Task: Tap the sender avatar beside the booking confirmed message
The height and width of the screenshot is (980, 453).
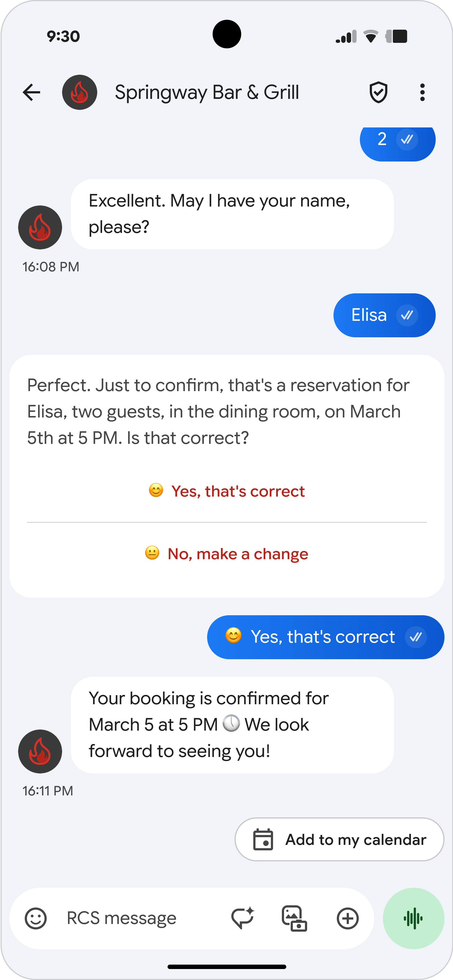Action: [40, 751]
